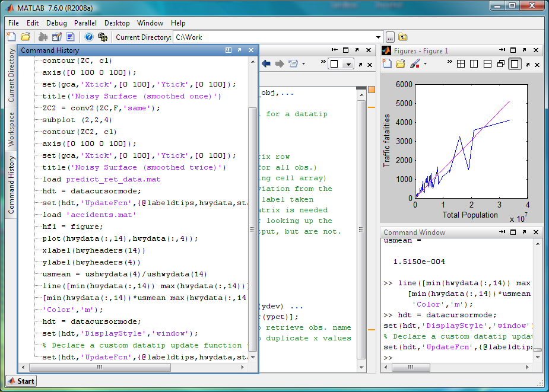Viewport: 549px width, 392px height.
Task: Tile figures in a grid layout
Action: pos(461,63)
